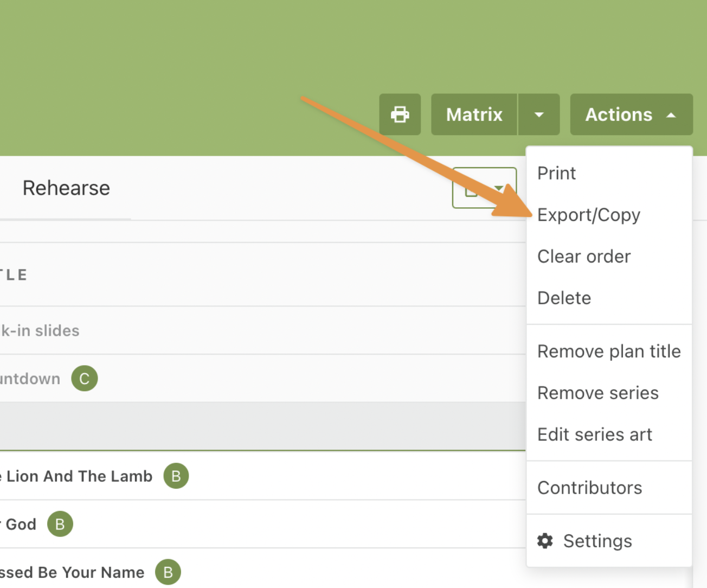
Task: Click B badge beside Be Your Name
Action: point(168,572)
